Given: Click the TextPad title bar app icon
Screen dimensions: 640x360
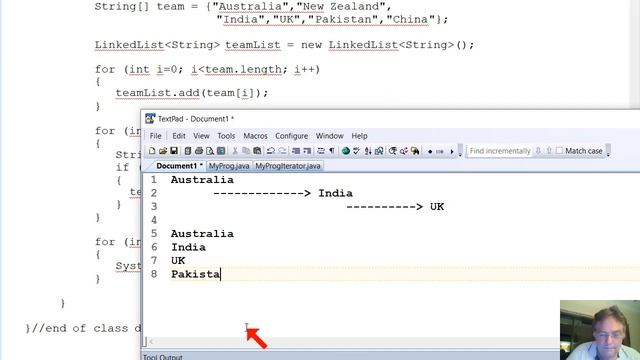Looking at the screenshot, I should tap(150, 119).
